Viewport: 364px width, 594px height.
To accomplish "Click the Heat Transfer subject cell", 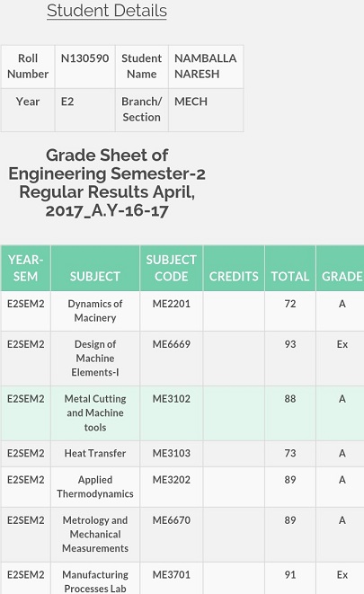I will tap(95, 454).
